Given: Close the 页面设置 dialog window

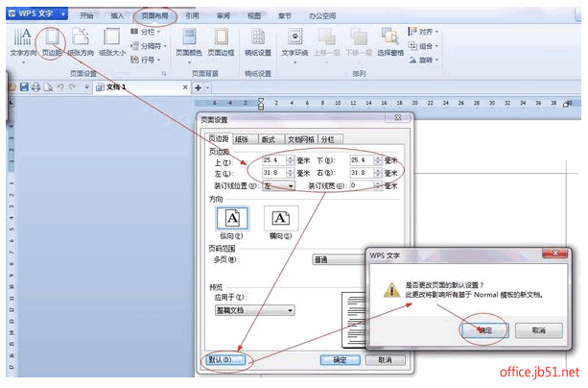Looking at the screenshot, I should click(x=398, y=117).
